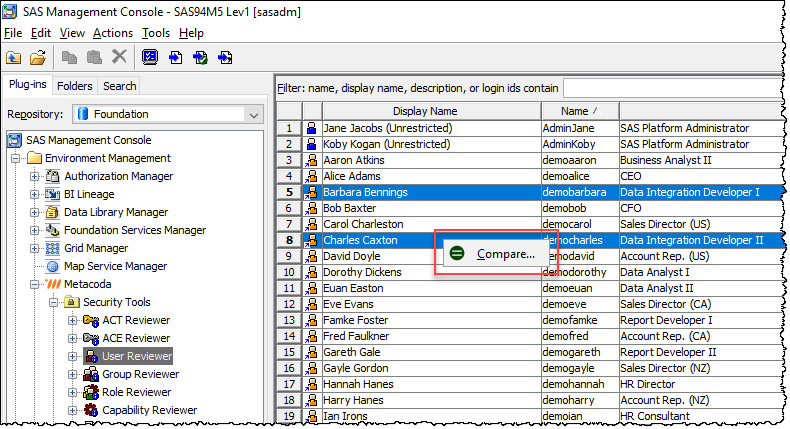Switch to the Plug-ins tab
The width and height of the screenshot is (790, 429).
[28, 85]
